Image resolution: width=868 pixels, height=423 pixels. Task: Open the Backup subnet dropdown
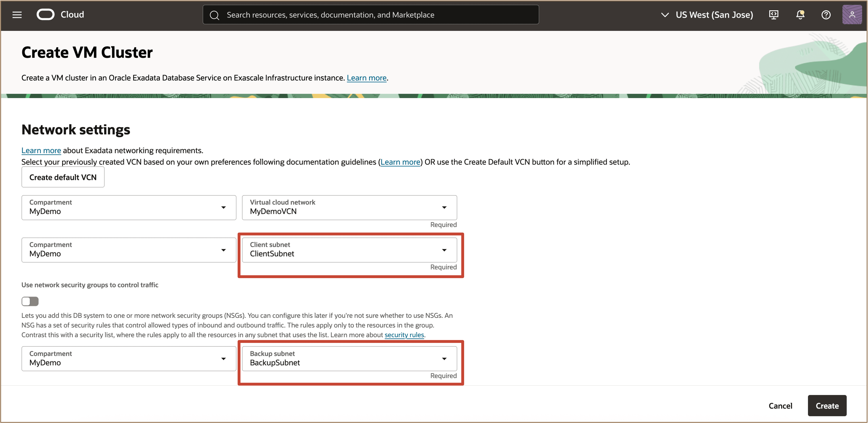point(445,359)
